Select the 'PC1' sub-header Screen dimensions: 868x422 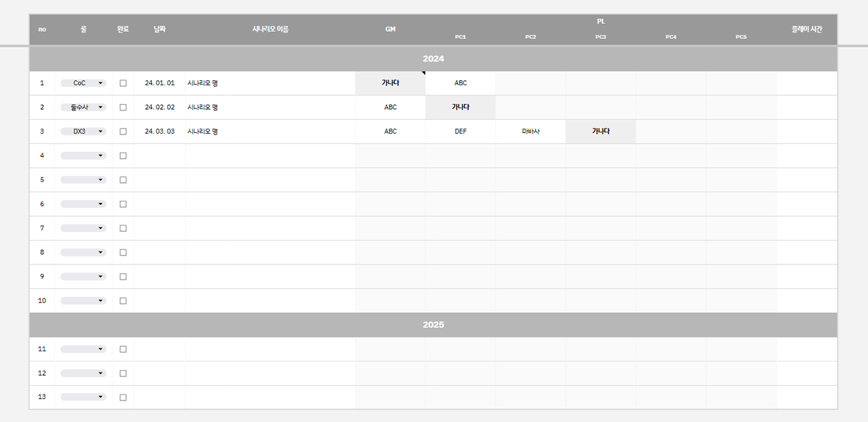[460, 37]
